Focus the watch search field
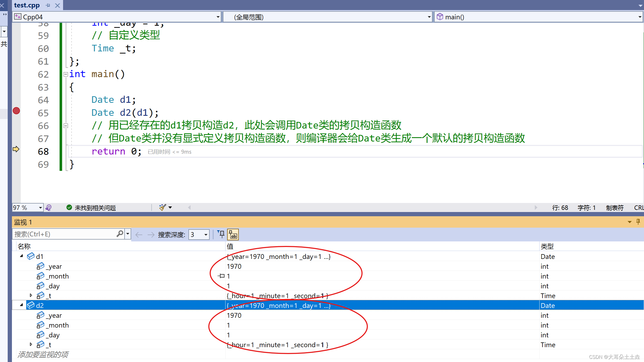Image resolution: width=644 pixels, height=362 pixels. tap(64, 234)
